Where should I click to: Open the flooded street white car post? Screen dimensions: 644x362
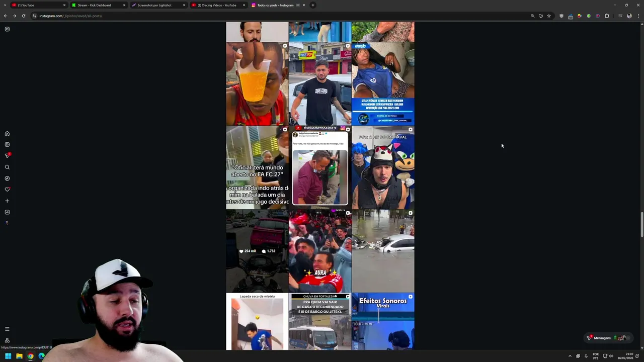point(383,251)
